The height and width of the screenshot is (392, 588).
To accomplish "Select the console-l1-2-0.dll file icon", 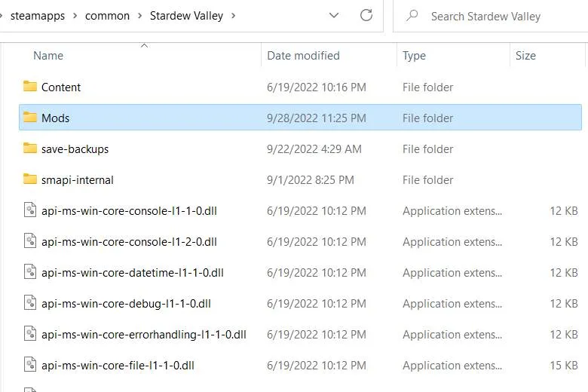I will (30, 240).
